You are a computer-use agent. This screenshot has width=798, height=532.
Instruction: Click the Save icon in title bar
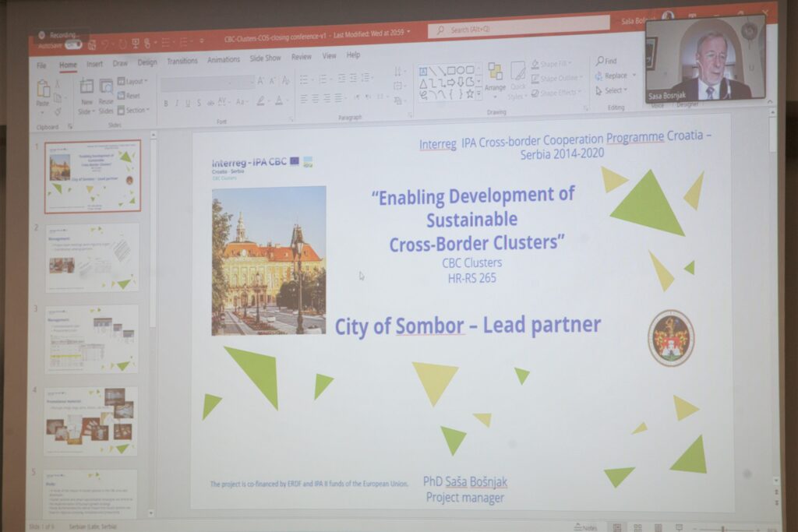tap(92, 45)
